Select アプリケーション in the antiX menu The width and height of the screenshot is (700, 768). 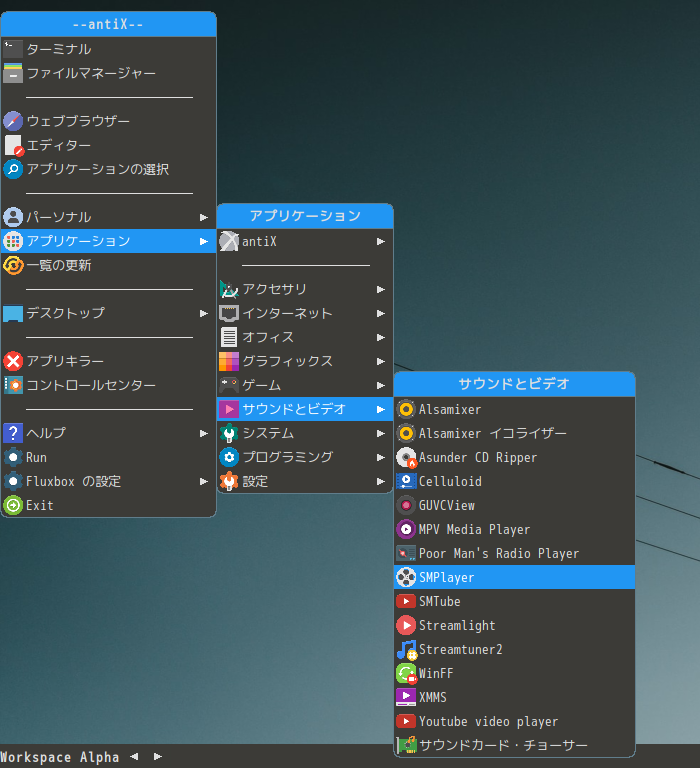pyautogui.click(x=108, y=241)
